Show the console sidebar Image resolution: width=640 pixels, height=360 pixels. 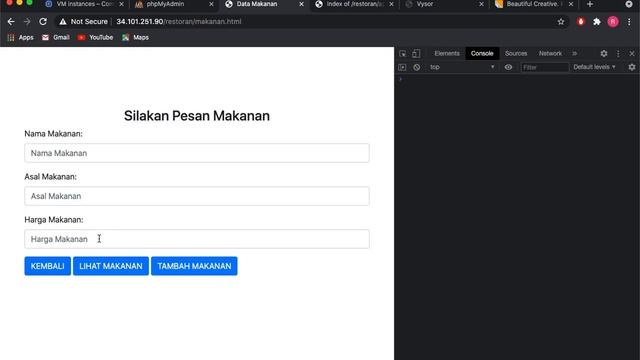point(402,67)
